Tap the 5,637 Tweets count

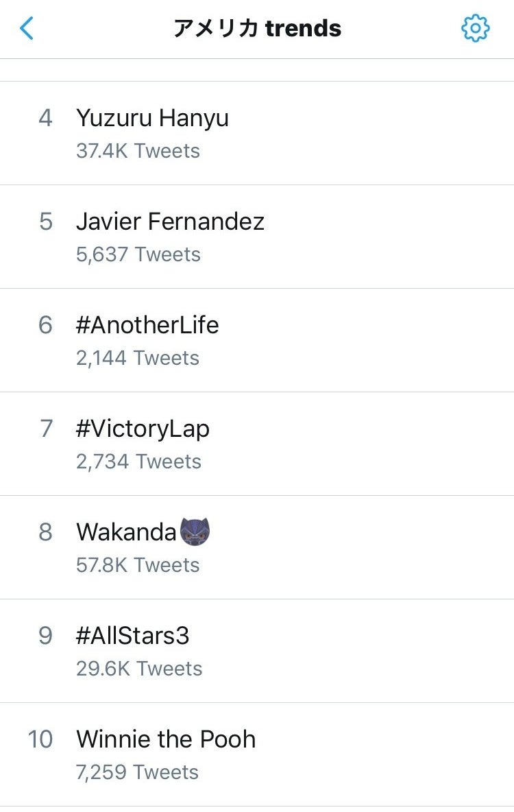pos(138,254)
